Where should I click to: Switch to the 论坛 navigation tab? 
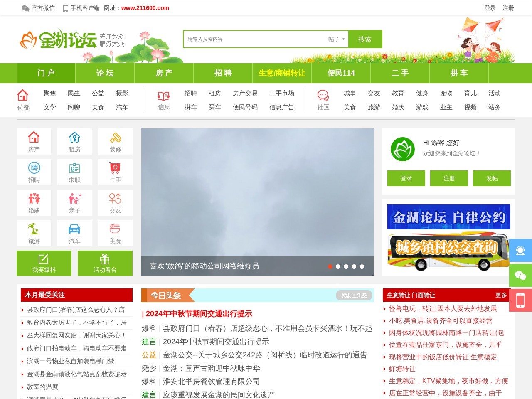tap(105, 73)
